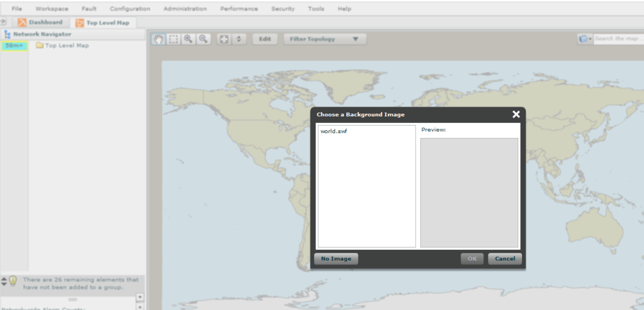
Task: Confirm with the OK button
Action: click(x=472, y=259)
